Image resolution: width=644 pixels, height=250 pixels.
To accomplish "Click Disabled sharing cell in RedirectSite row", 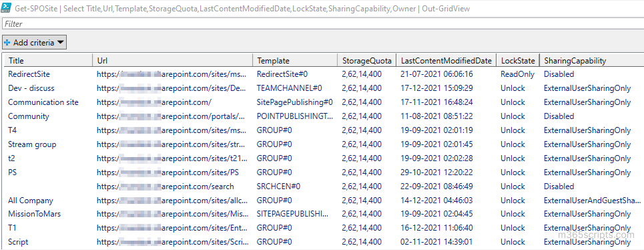I will [559, 74].
